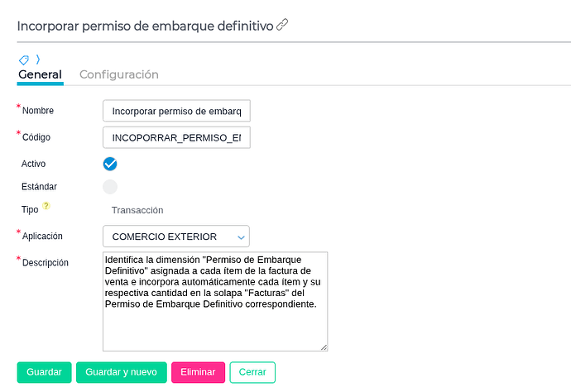Focus the Nombre input field
Screen dimensions: 571x392
click(176, 111)
